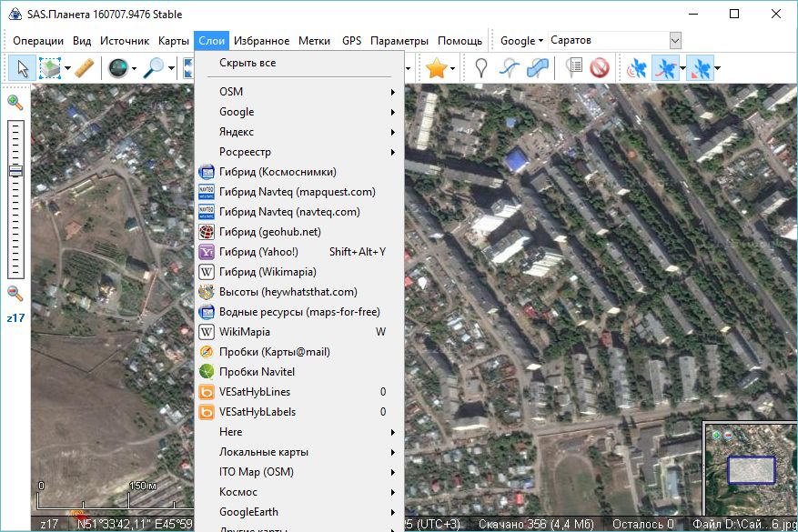Screen dimensions: 798x532
Task: Expand the Яндекс layers submenu
Action: point(299,132)
